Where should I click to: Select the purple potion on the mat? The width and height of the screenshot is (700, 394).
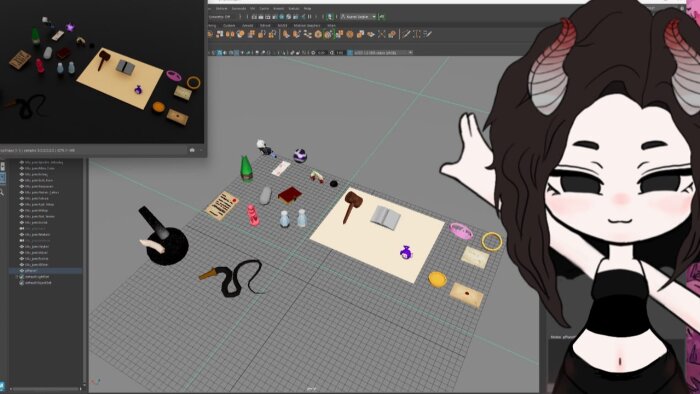coord(406,253)
